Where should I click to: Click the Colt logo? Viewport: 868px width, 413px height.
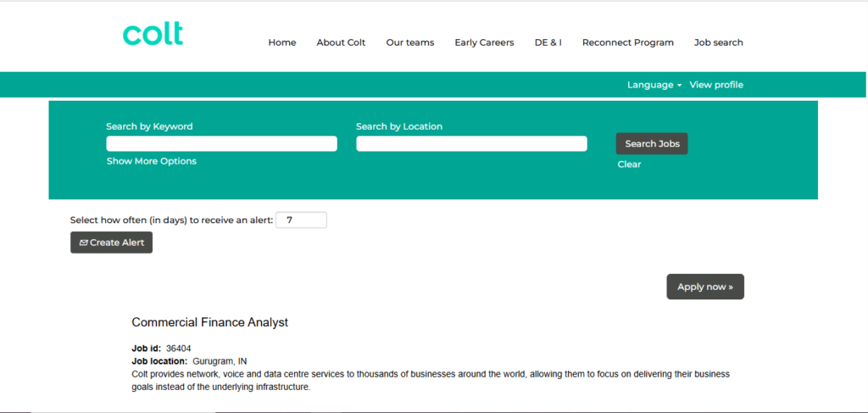153,34
